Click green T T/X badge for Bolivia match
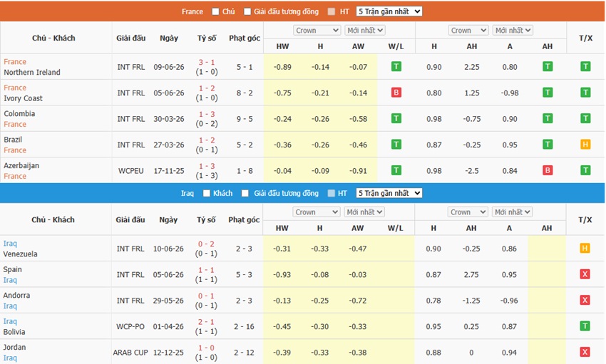This screenshot has height=364, width=606. point(585,326)
